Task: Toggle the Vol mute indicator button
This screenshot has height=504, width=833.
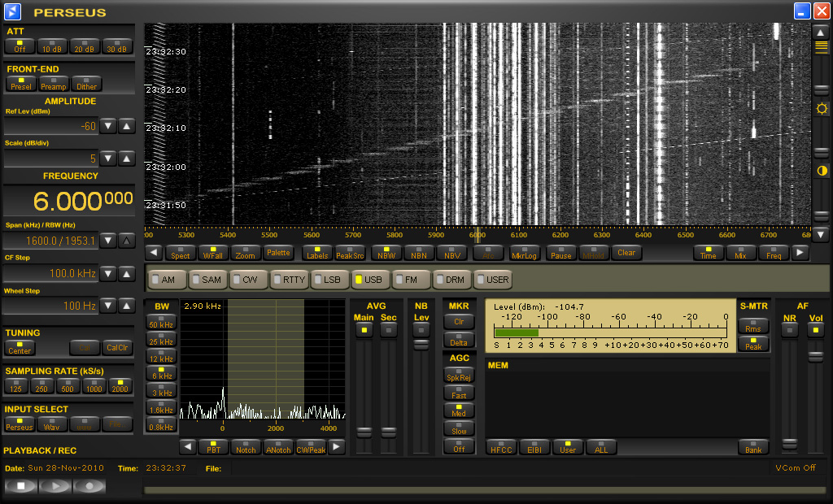Action: 815,330
